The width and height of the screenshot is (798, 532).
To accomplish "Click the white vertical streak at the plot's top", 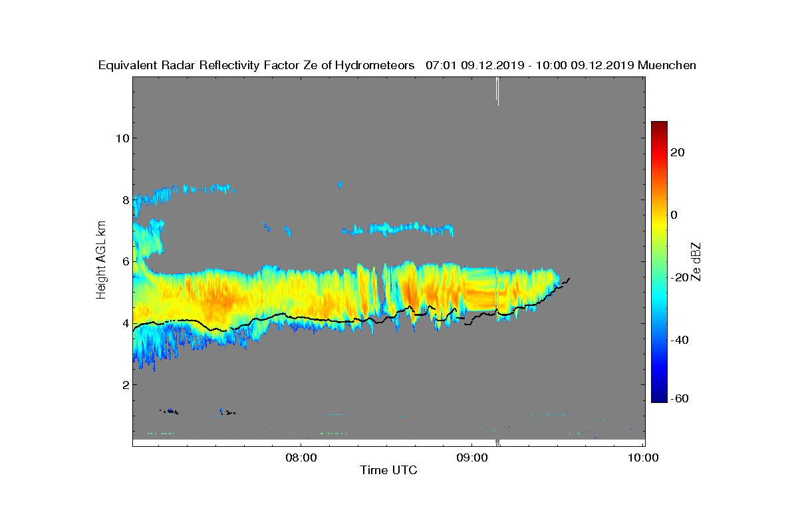I will pyautogui.click(x=497, y=91).
